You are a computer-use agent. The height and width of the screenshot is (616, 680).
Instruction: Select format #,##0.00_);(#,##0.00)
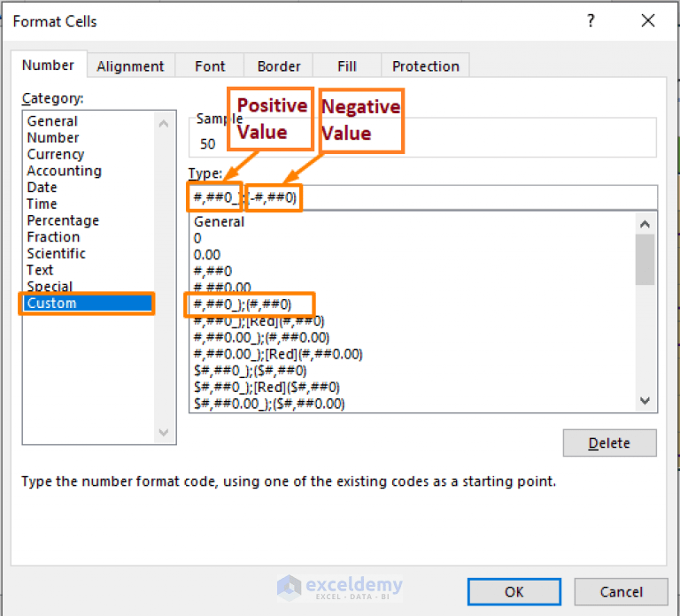261,337
